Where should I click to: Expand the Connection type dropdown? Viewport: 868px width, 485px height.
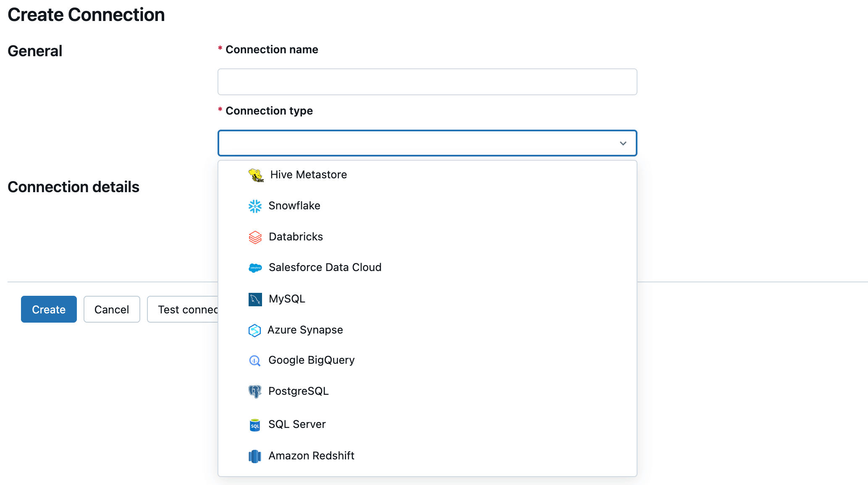pos(427,143)
